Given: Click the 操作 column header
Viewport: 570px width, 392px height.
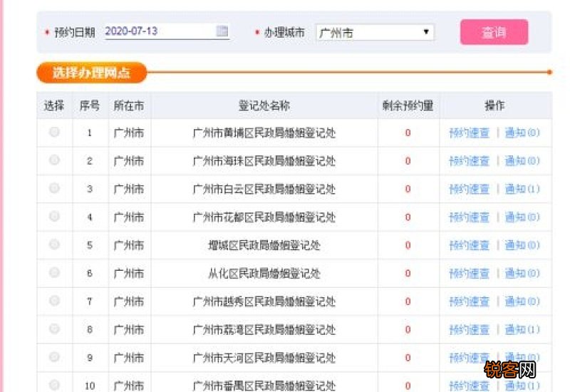Looking at the screenshot, I should (x=494, y=105).
